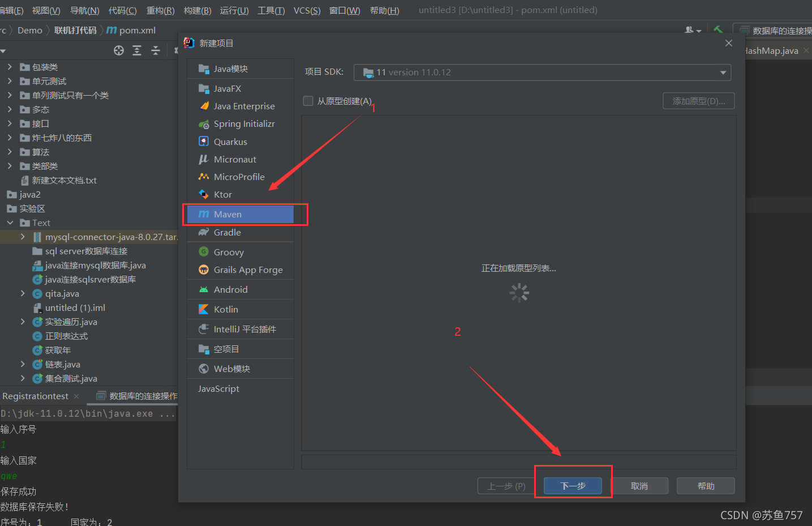Select the Ktor icon
The image size is (812, 526).
[x=204, y=194]
